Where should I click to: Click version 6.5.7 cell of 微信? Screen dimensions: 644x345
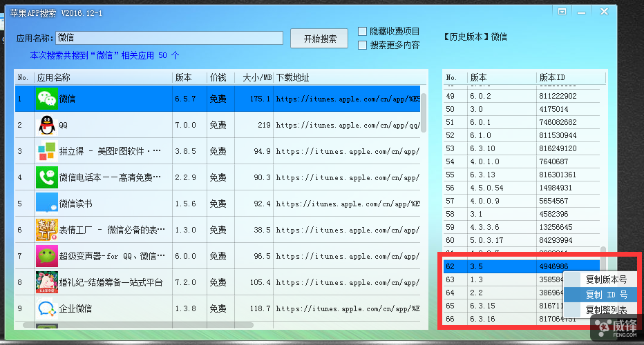pos(189,99)
